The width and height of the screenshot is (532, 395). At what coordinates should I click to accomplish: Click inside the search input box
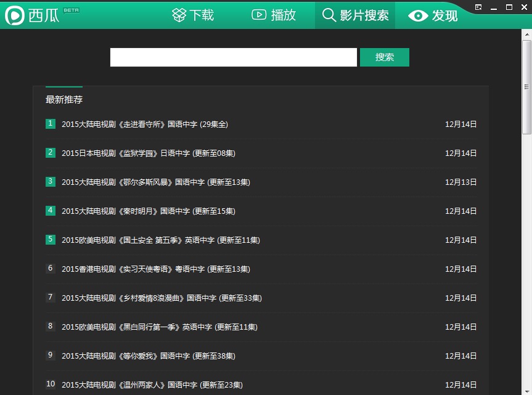tap(233, 57)
